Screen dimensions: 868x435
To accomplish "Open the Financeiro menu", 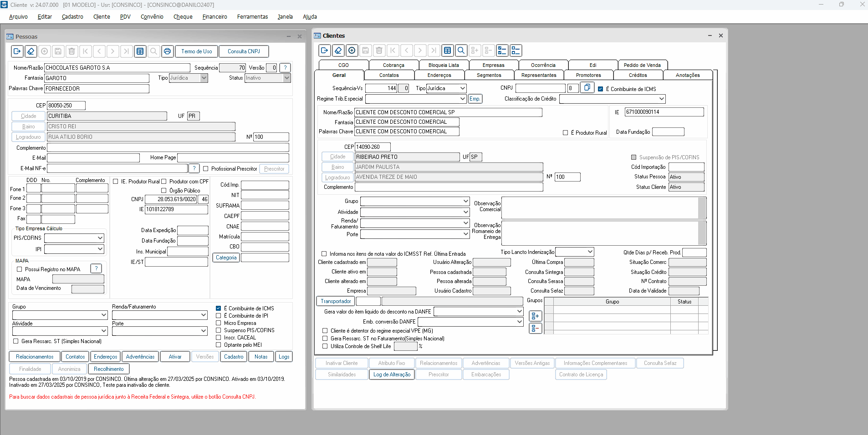I will [x=214, y=17].
